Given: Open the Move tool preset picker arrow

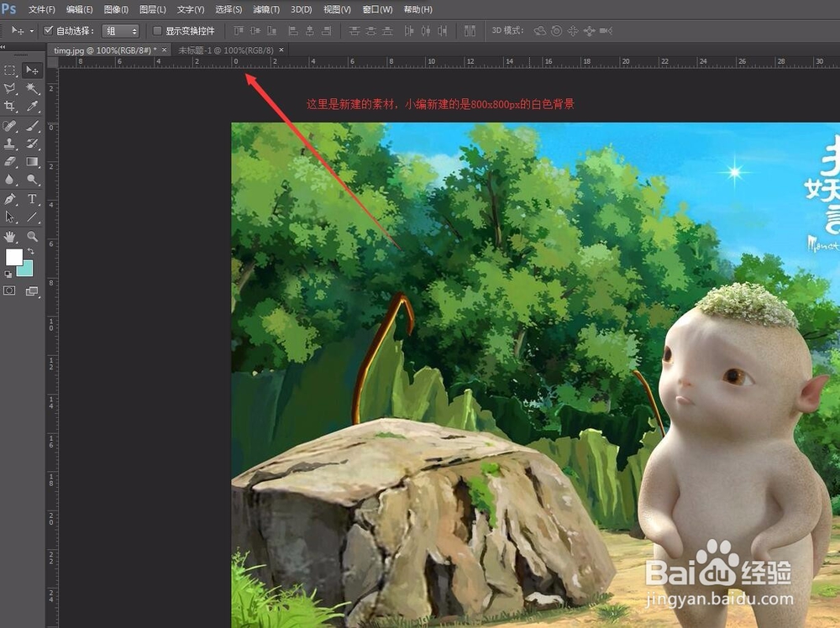Looking at the screenshot, I should [32, 31].
